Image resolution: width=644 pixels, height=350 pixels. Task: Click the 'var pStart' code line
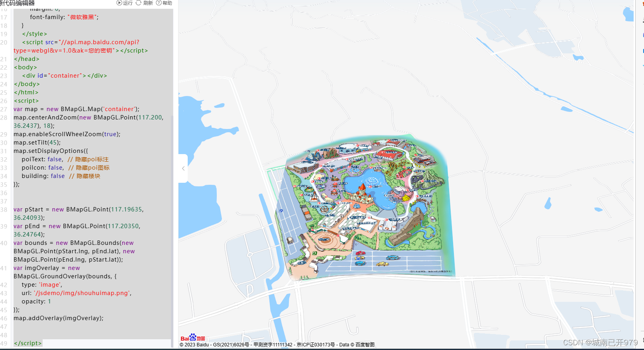[x=79, y=213]
